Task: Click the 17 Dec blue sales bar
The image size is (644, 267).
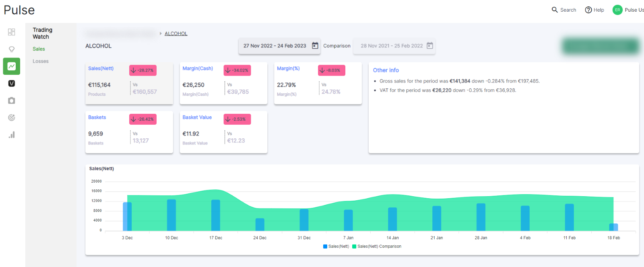Action: [216, 215]
